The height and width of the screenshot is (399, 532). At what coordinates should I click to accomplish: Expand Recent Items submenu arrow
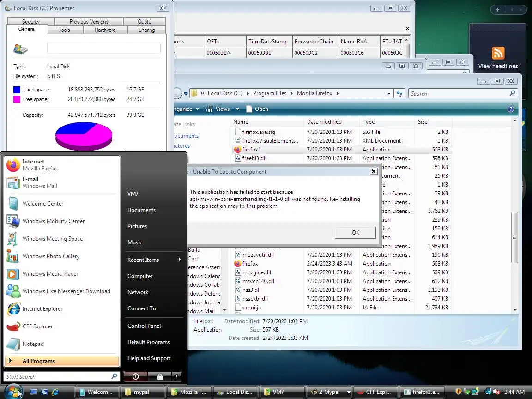tap(180, 260)
